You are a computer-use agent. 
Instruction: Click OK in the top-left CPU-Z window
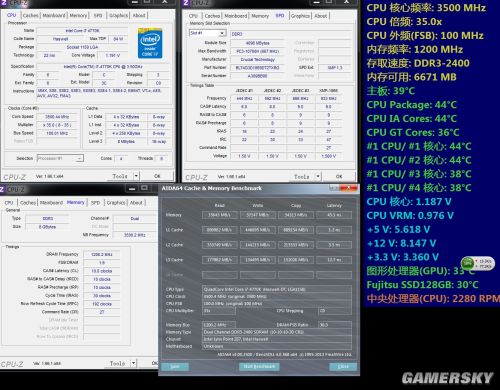tap(157, 176)
